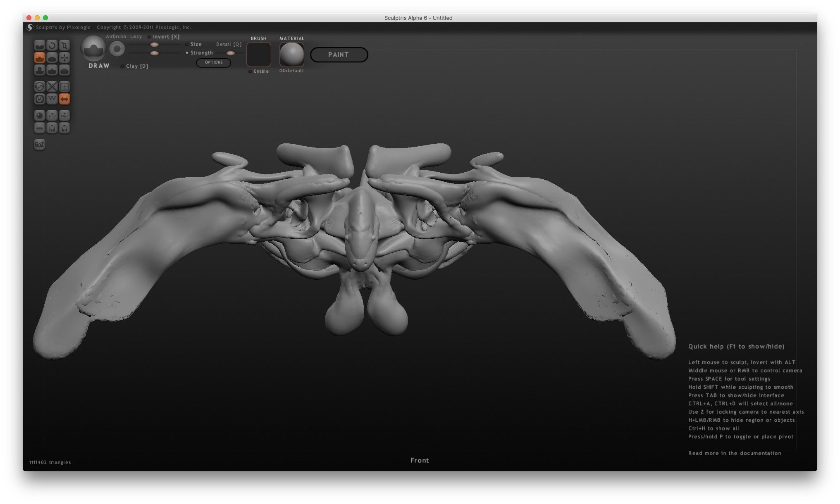Image resolution: width=840 pixels, height=504 pixels.
Task: Click the Export OBJ icon
Action: 64,115
